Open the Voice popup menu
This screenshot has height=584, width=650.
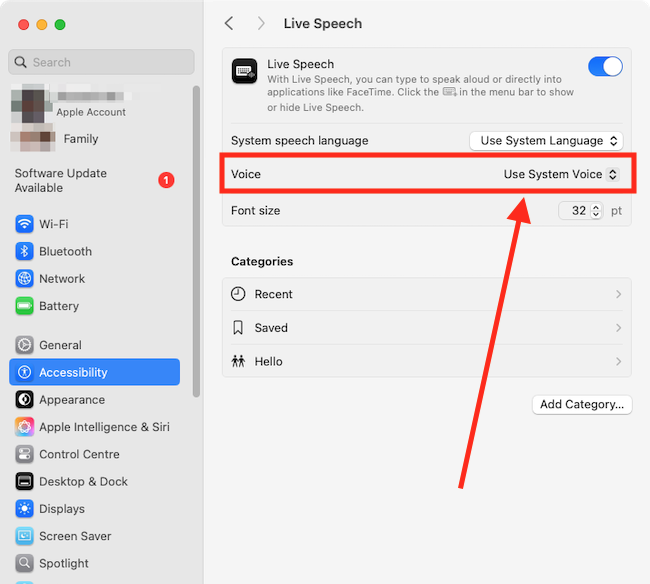tap(562, 174)
